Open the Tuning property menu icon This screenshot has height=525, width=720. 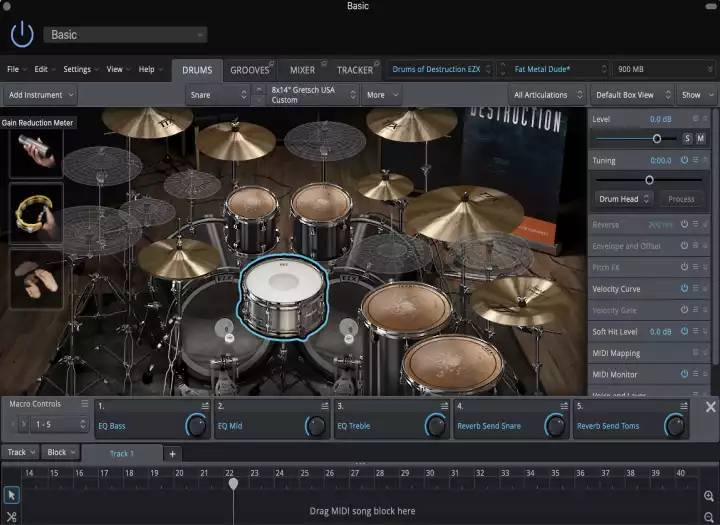[696, 160]
